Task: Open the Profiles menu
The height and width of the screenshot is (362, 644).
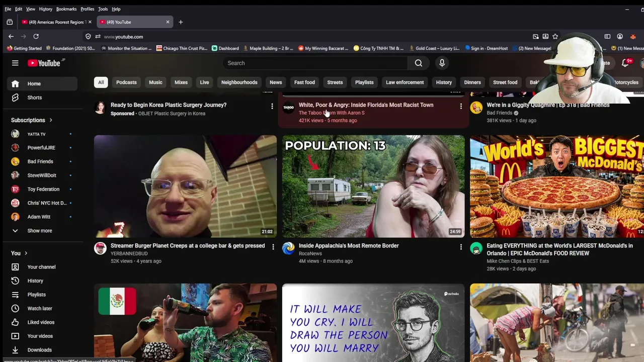Action: pyautogui.click(x=87, y=9)
